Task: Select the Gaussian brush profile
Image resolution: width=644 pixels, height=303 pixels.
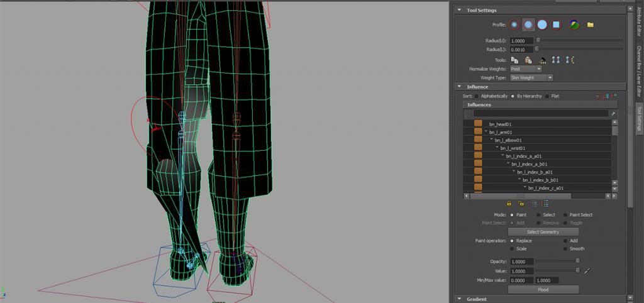Action: pos(515,25)
